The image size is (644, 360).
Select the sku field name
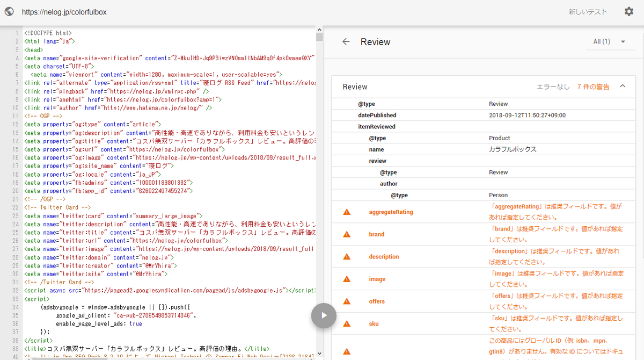374,324
